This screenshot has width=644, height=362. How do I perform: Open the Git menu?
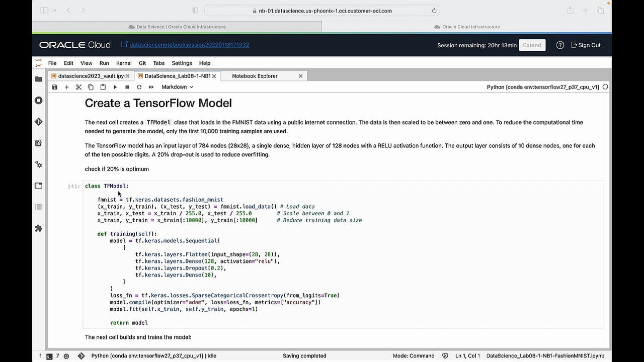[x=142, y=63]
